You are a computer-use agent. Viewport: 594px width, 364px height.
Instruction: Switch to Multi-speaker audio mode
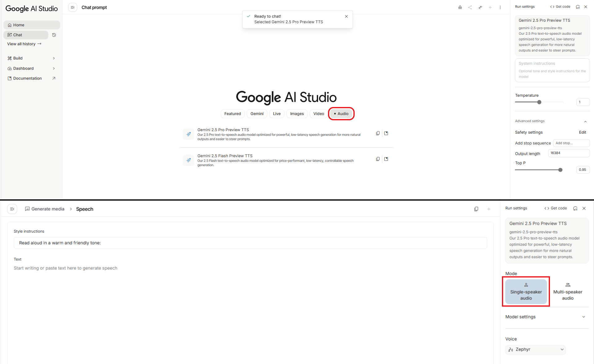(x=567, y=291)
